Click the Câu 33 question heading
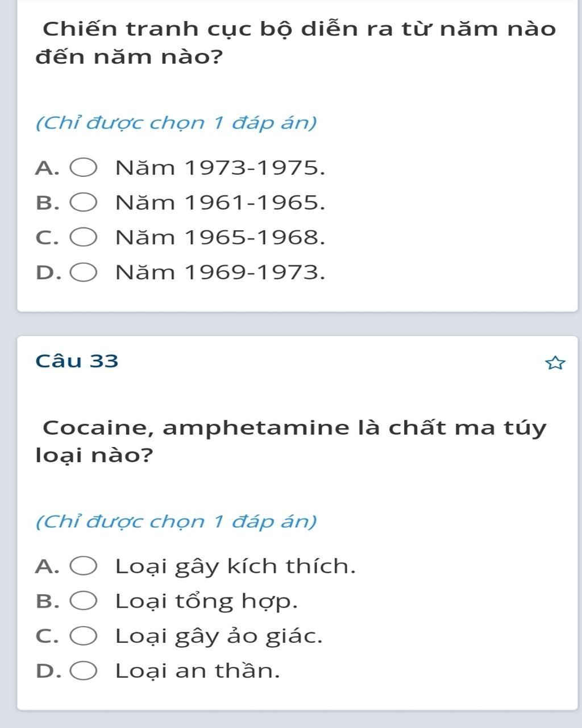 pos(77,361)
